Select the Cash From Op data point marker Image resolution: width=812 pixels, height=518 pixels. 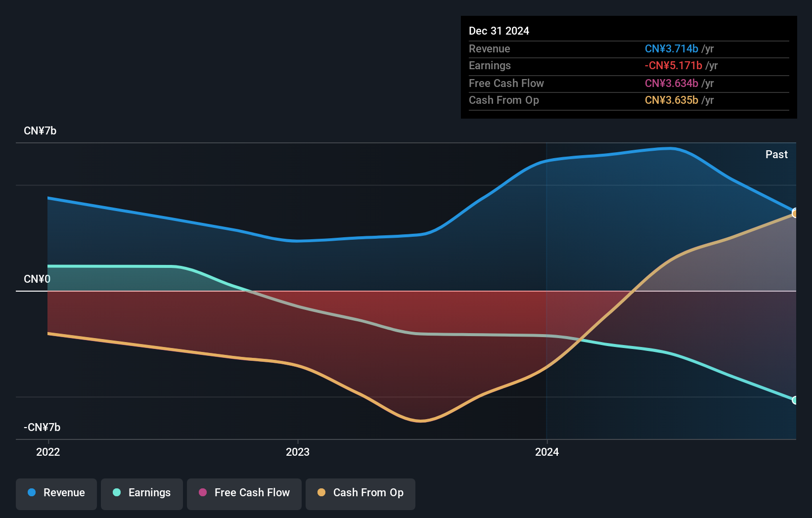coord(794,213)
